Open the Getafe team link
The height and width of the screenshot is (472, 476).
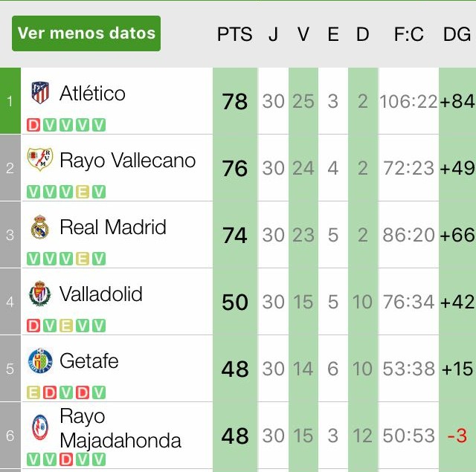click(x=89, y=361)
